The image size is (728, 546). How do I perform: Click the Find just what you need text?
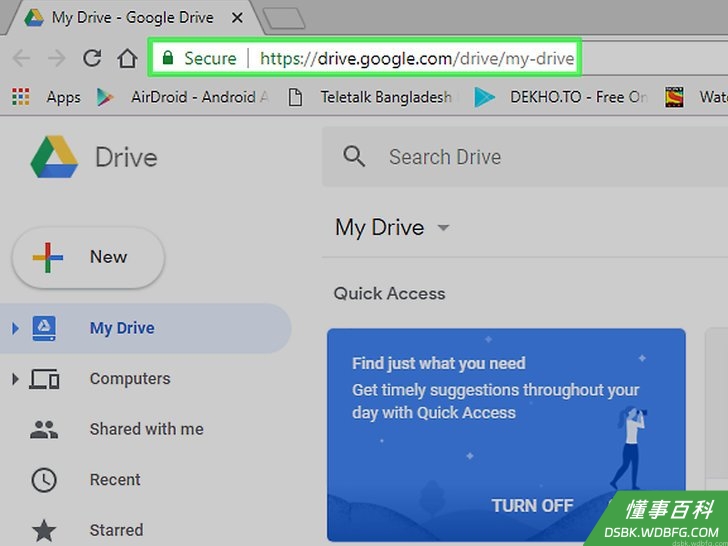click(438, 363)
